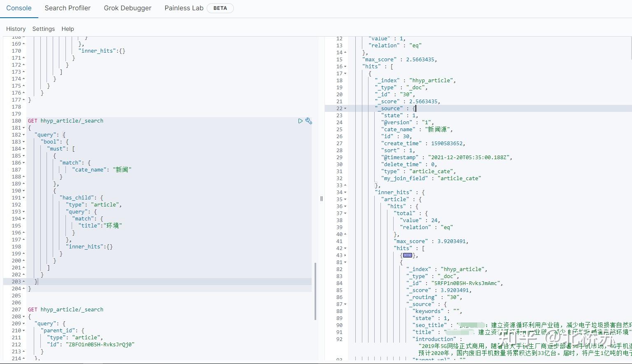Collapse inner "hits" array at output line 42
The height and width of the screenshot is (364, 632).
(x=345, y=248)
